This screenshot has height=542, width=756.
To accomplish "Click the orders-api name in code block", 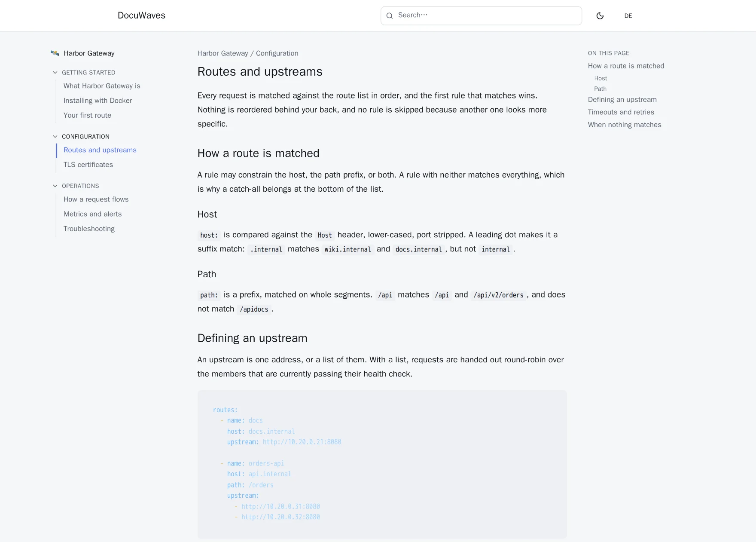I will (266, 463).
